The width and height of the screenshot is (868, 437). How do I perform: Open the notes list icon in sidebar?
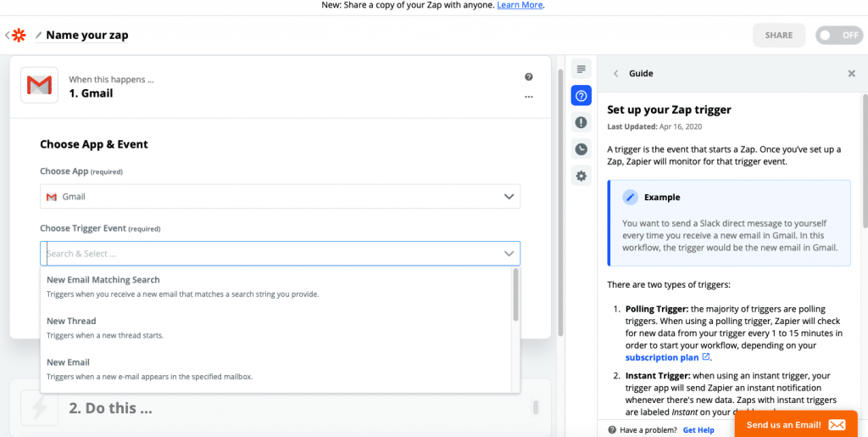[581, 70]
